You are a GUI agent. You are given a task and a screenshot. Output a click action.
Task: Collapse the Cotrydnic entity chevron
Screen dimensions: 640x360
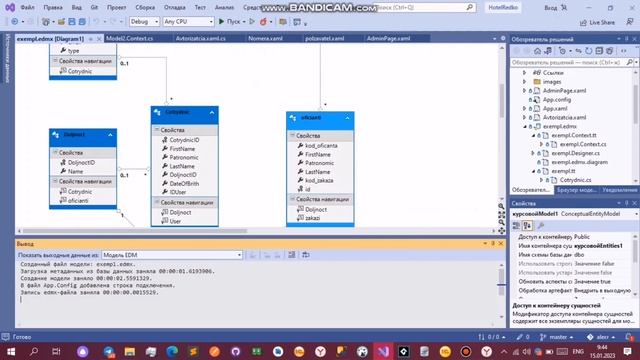click(x=212, y=112)
